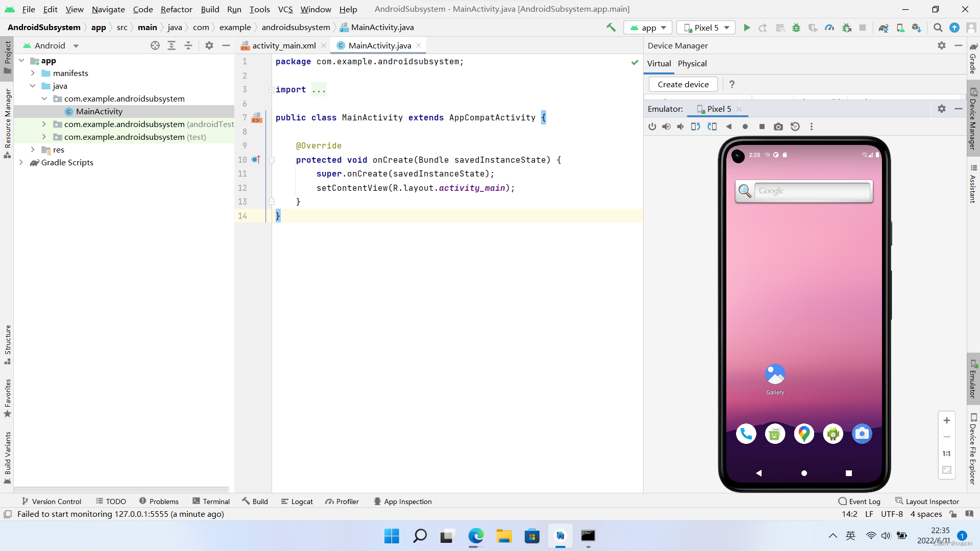Open Search Everywhere magnifier icon

click(938, 28)
